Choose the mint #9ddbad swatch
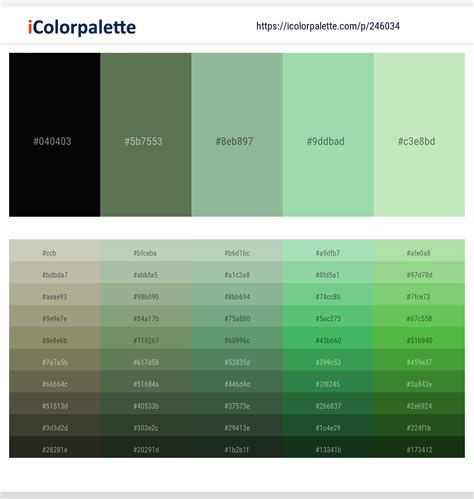Image resolution: width=474 pixels, height=499 pixels. [328, 135]
